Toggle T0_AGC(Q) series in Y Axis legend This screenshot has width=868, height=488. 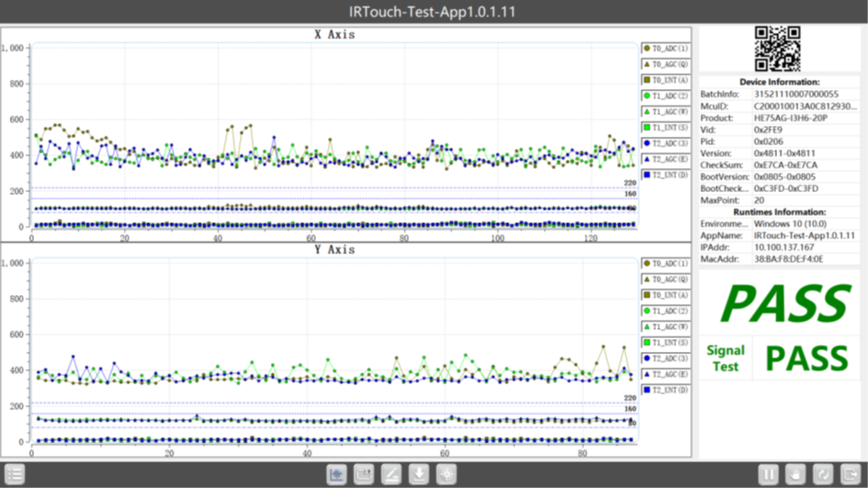[x=667, y=278]
